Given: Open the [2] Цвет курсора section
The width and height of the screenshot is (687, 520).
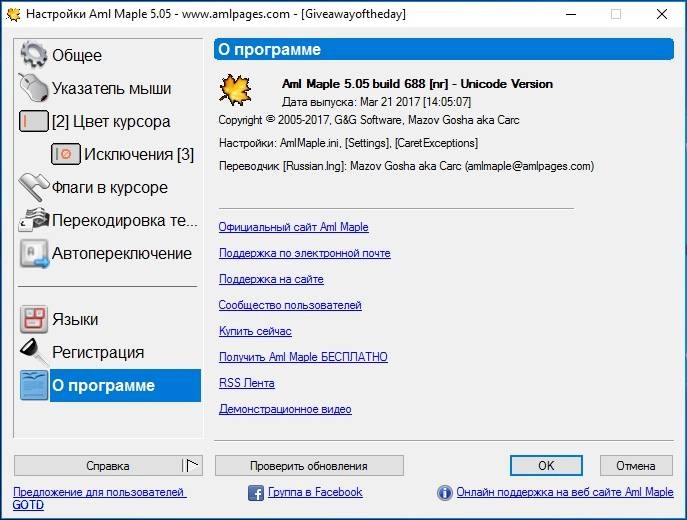Looking at the screenshot, I should (109, 121).
